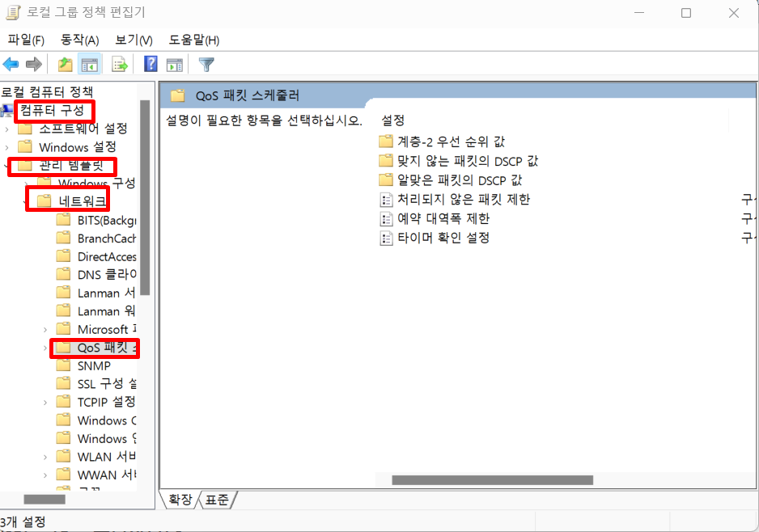Expand the Microsoft node arrow
Image resolution: width=759 pixels, height=532 pixels.
[x=45, y=330]
